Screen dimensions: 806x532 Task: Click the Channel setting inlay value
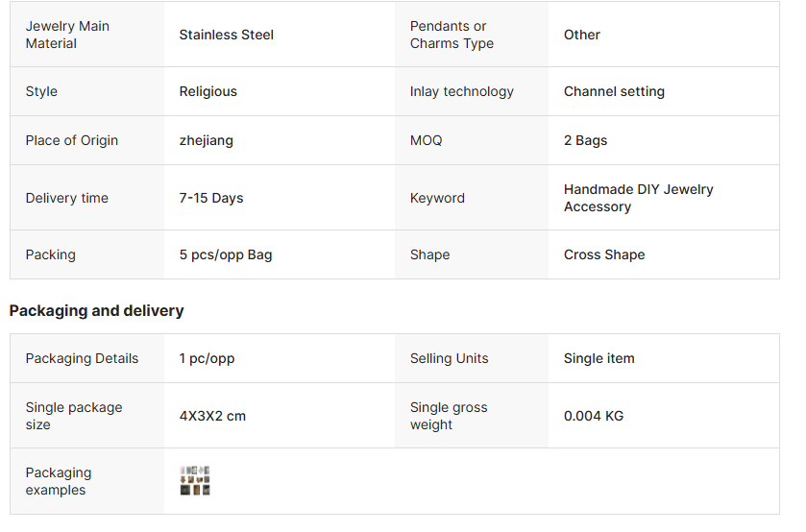(614, 91)
